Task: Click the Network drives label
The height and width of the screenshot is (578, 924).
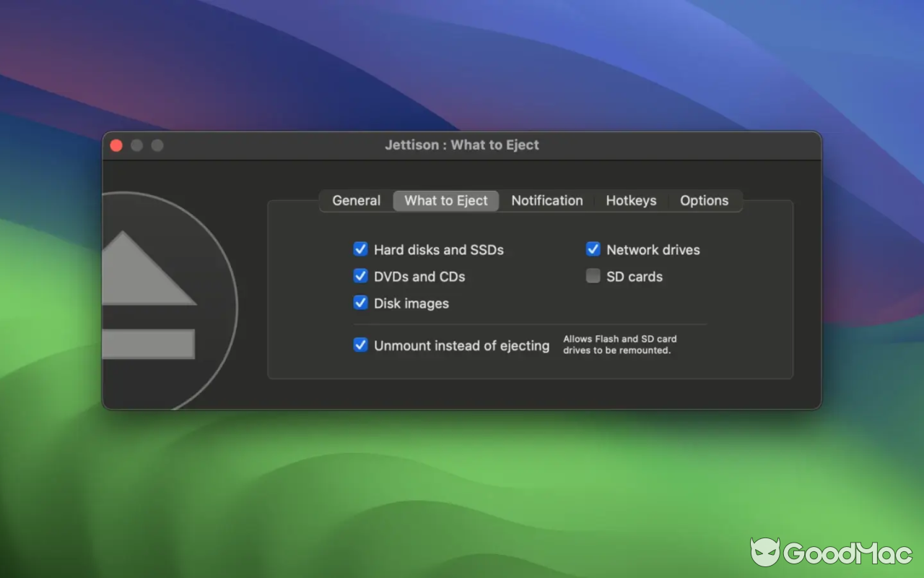Action: point(653,249)
